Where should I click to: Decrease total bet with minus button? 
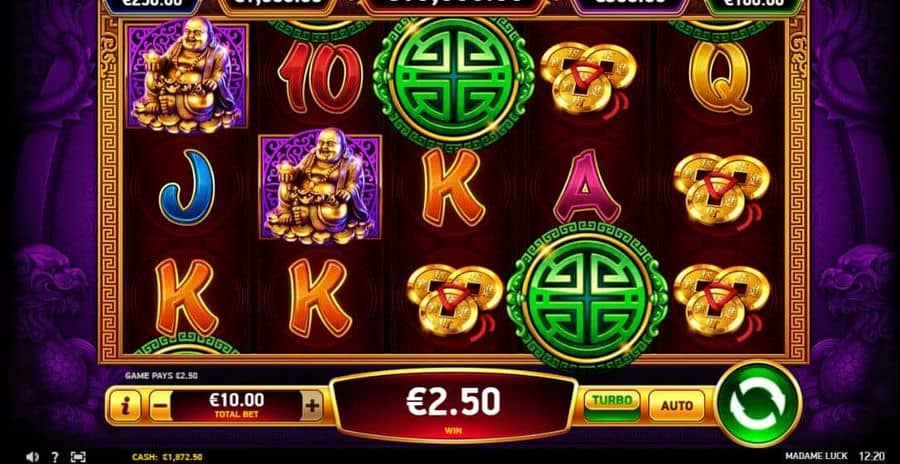point(161,406)
